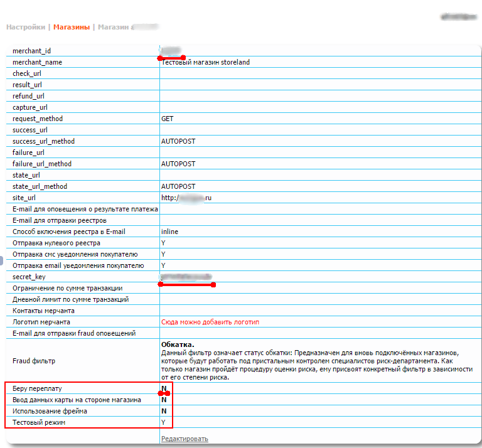Click the Y value of email уведомления
The height and width of the screenshot is (448, 482).
coord(163,266)
